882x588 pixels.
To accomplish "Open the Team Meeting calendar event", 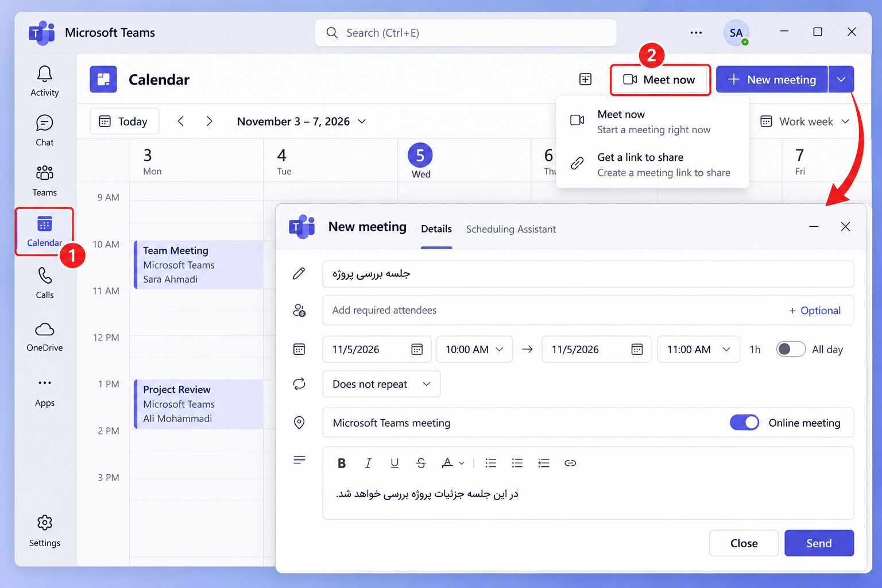I will (x=198, y=265).
